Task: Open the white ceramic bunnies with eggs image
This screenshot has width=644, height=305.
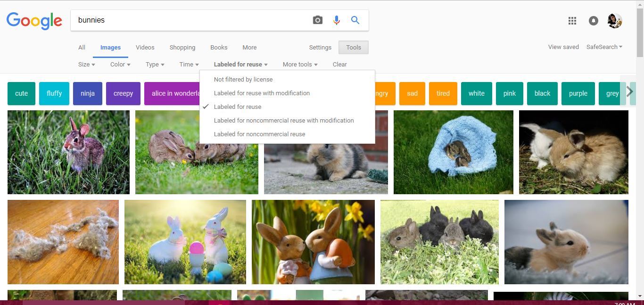Action: point(185,242)
